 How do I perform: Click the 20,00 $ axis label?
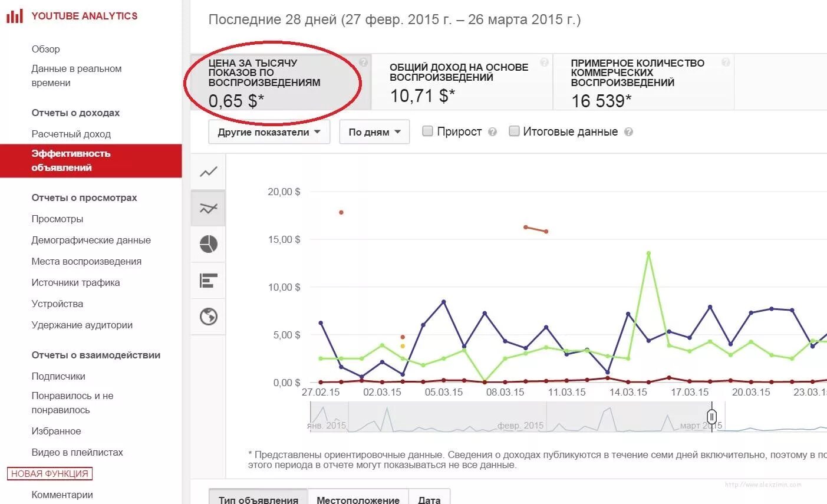point(284,192)
